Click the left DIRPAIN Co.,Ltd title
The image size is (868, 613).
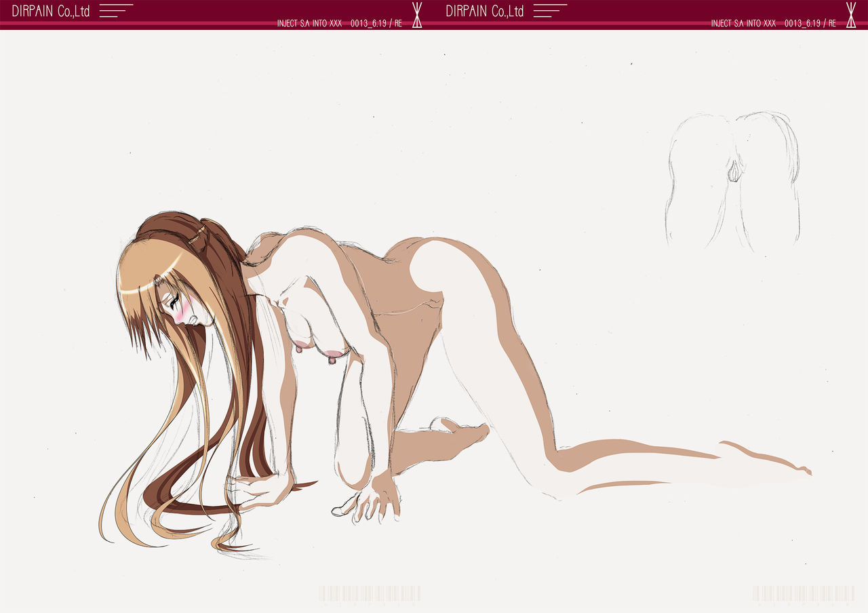51,11
